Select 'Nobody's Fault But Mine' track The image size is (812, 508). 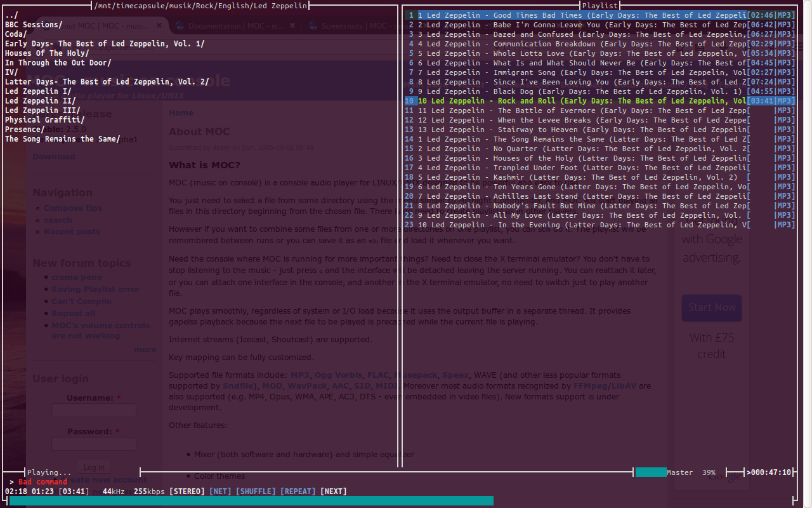(599, 206)
